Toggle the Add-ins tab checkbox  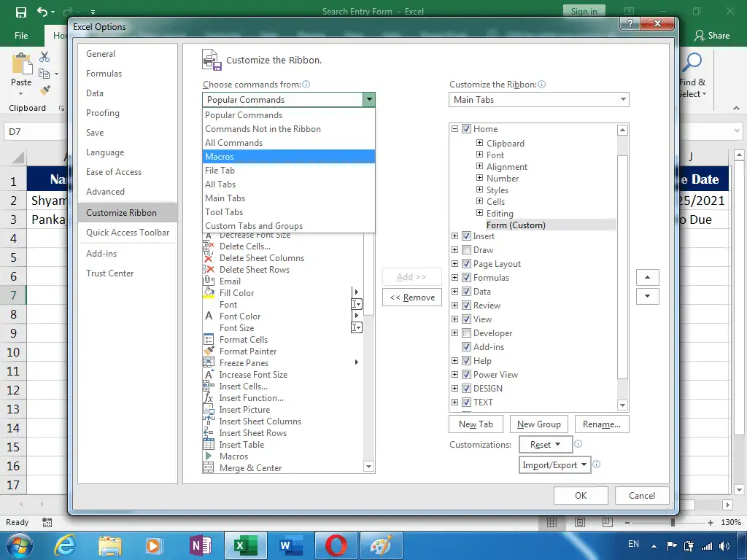466,346
